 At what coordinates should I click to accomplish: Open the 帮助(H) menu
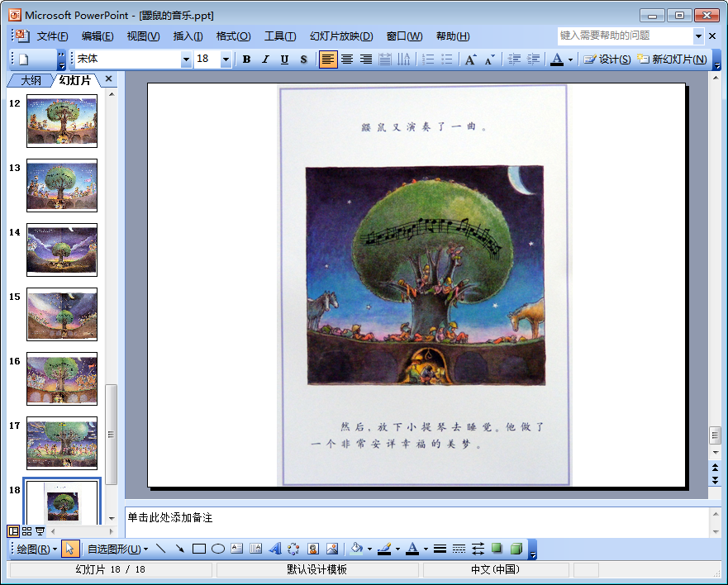pyautogui.click(x=453, y=36)
